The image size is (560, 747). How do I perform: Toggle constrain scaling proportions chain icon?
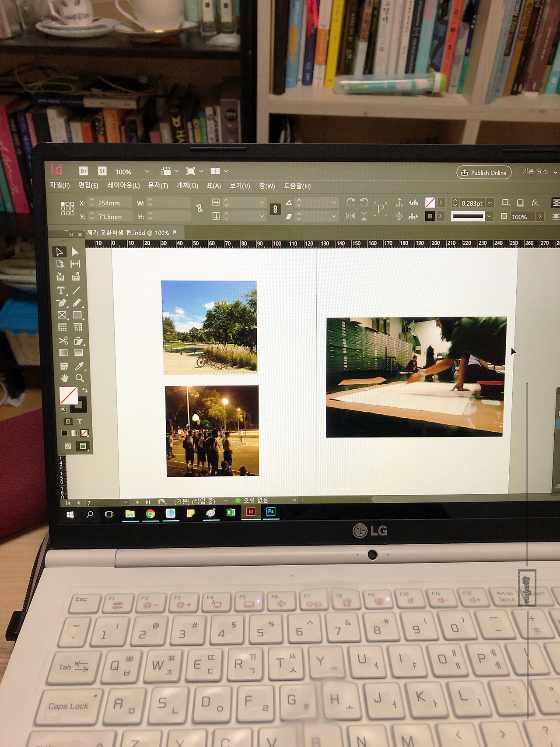coord(275,209)
